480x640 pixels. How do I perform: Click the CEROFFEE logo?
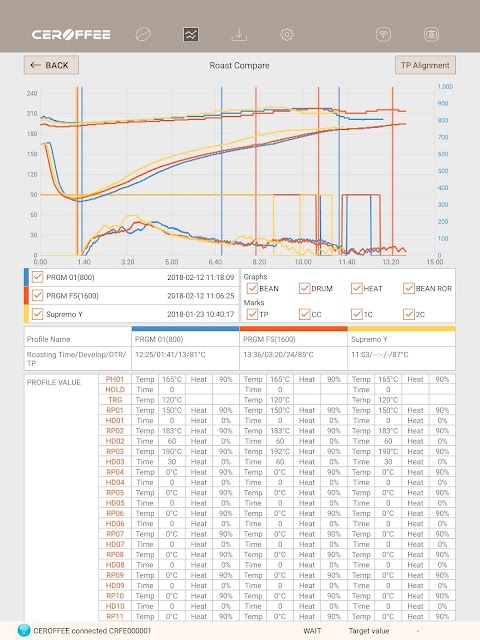point(71,35)
